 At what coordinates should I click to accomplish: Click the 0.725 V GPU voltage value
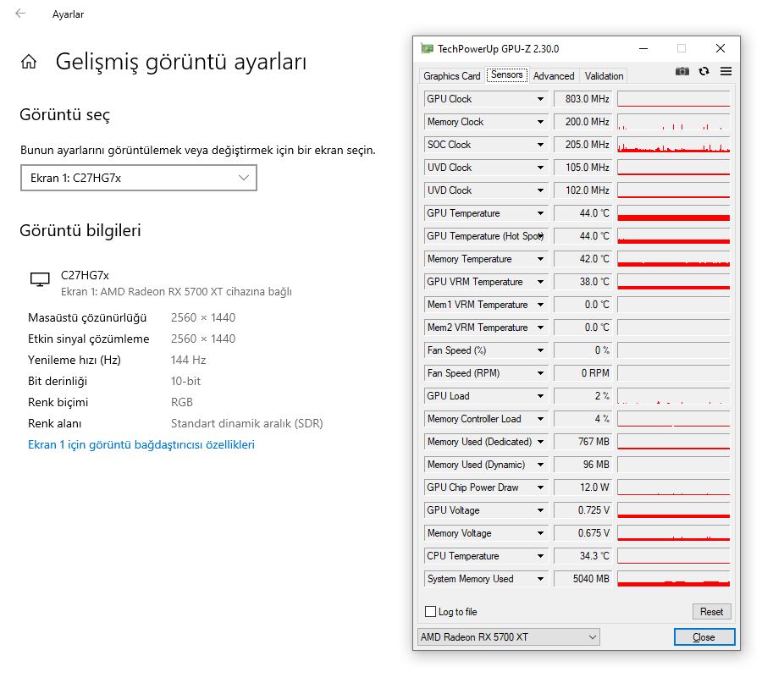(583, 510)
